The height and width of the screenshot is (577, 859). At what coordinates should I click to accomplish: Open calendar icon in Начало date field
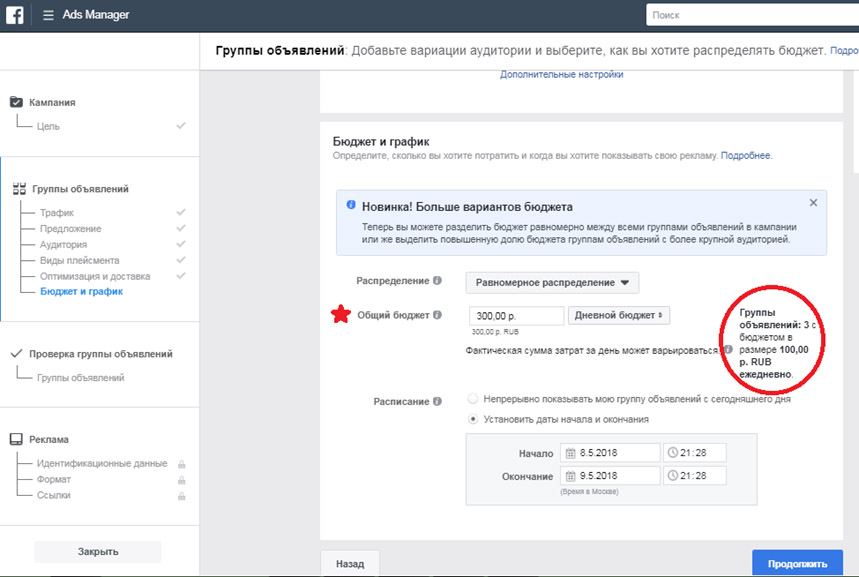[x=570, y=453]
